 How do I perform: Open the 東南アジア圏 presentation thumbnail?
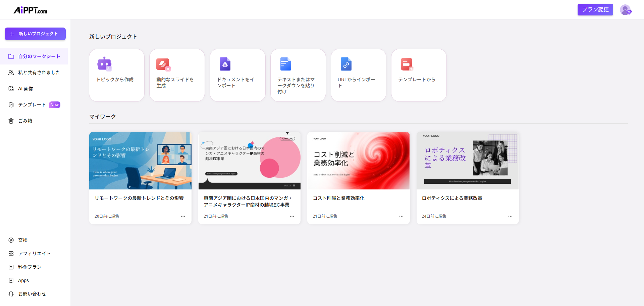pos(249,161)
